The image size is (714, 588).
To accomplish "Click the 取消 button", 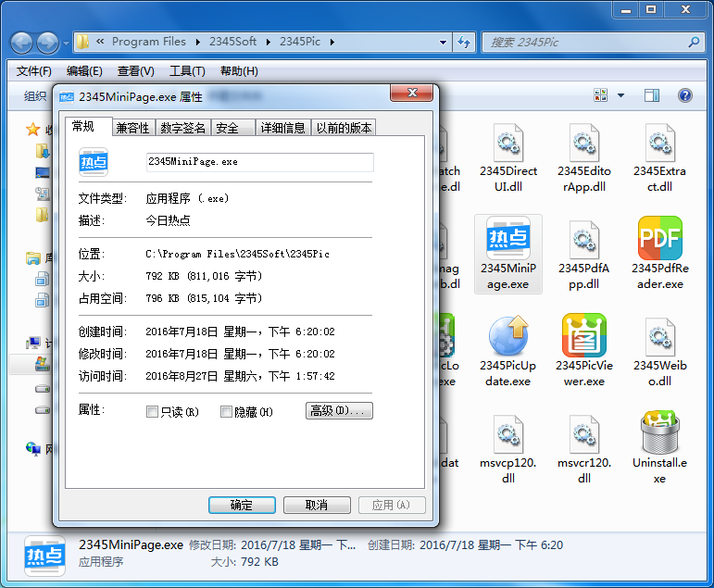I will pos(317,505).
